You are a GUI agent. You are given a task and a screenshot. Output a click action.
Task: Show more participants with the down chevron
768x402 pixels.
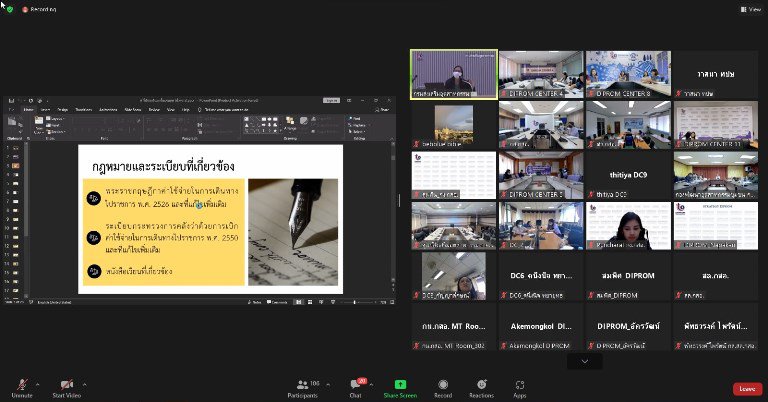(x=585, y=361)
